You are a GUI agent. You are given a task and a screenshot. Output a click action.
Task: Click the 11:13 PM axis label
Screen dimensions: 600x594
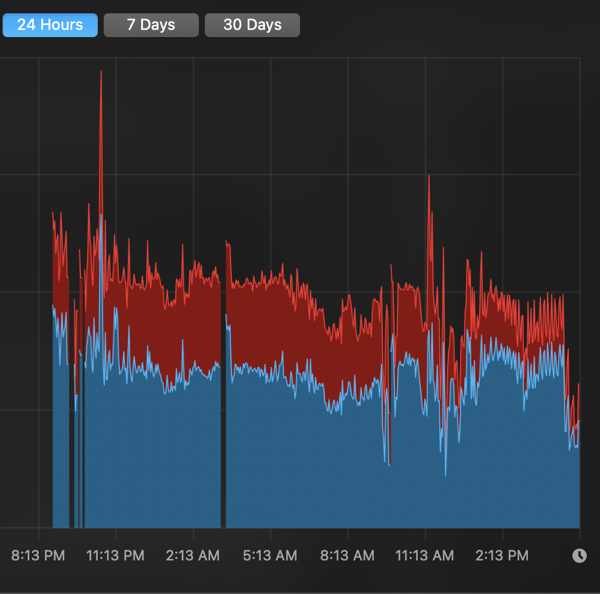[116, 555]
